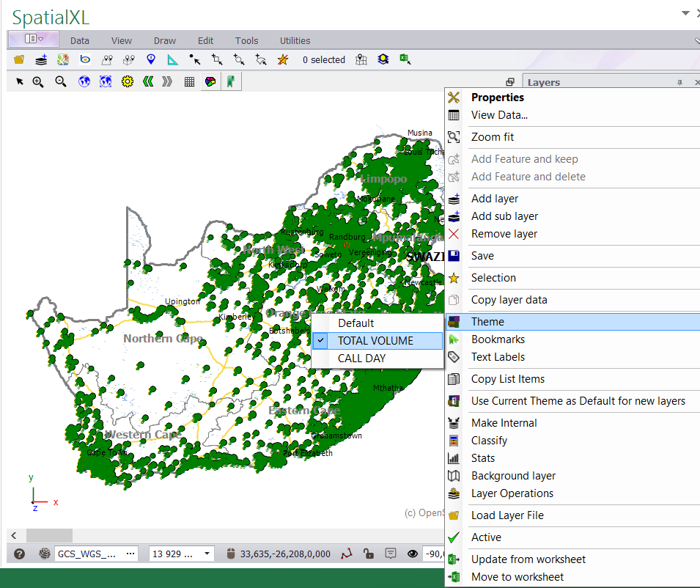Screen dimensions: 700x588
Task: Toggle the Active layer checkmark
Action: pos(486,537)
